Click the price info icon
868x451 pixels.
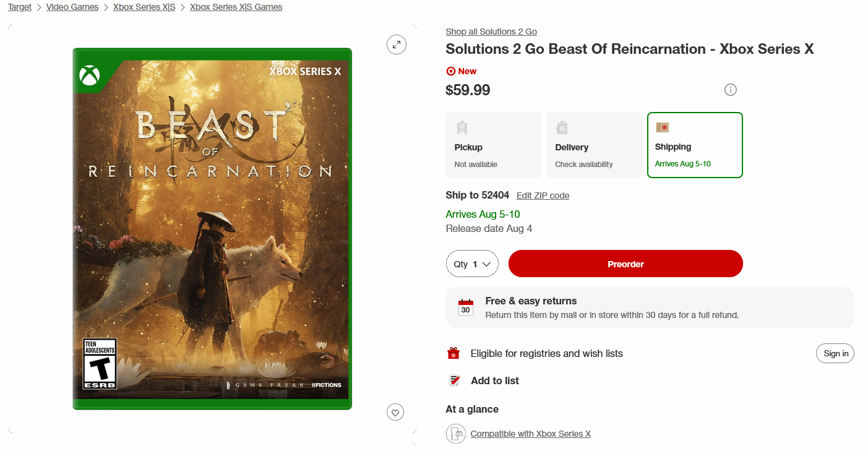(x=730, y=90)
